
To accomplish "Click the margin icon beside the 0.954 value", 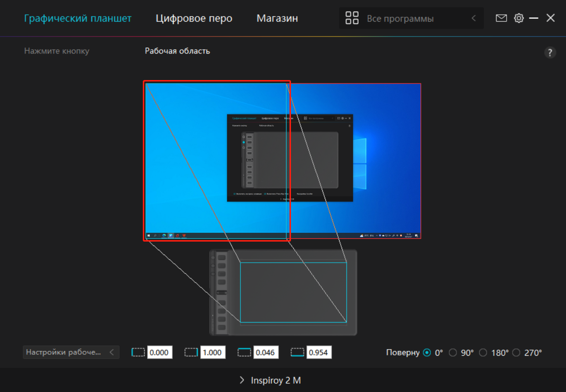I will [x=298, y=352].
